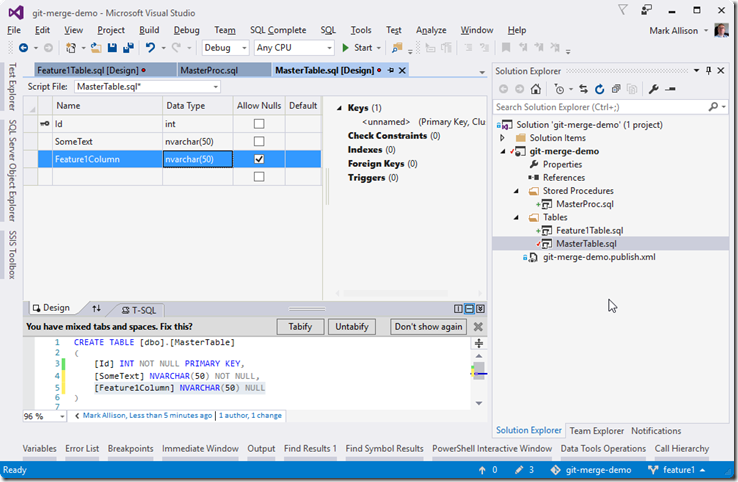Click the collapse pane icon
This screenshot has height=482, width=738.
(x=480, y=309)
